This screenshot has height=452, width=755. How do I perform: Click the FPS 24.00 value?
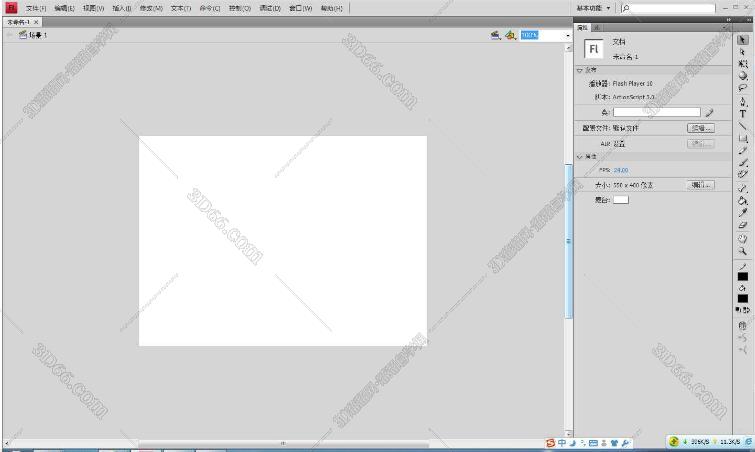[x=621, y=170]
